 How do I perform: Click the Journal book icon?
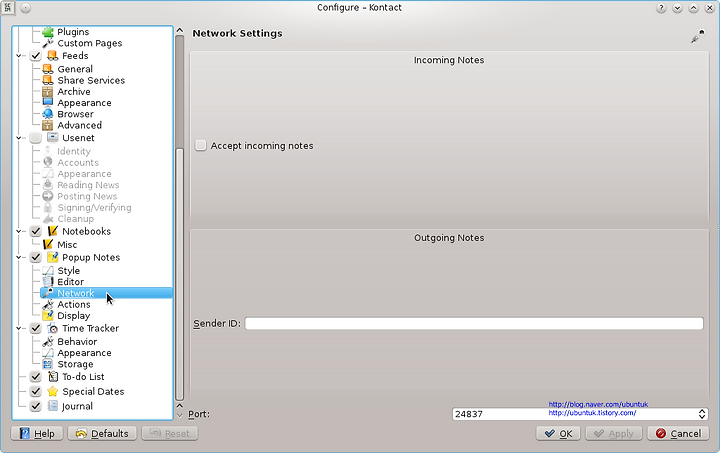click(53, 406)
